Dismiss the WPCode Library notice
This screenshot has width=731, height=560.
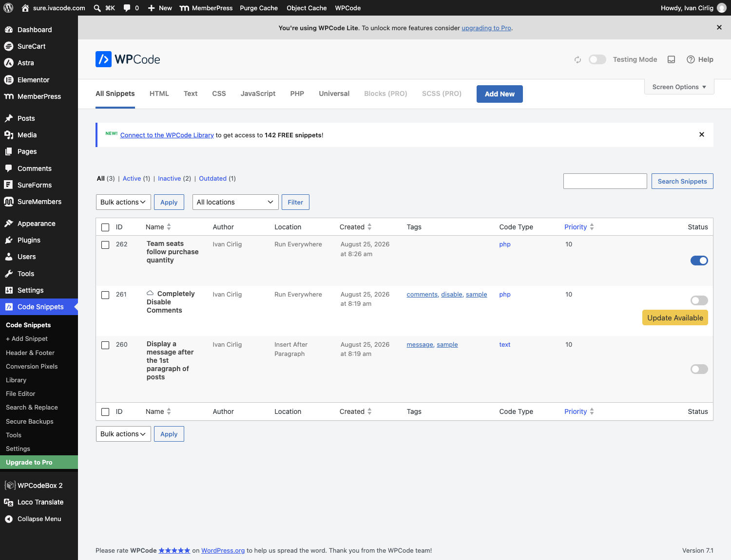pyautogui.click(x=702, y=134)
